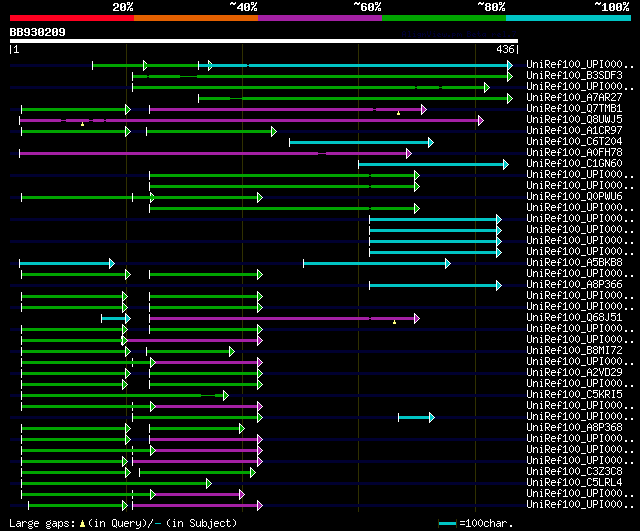Open hit UniRef100_B8MI72
This screenshot has height=531, width=640.
pyautogui.click(x=574, y=351)
